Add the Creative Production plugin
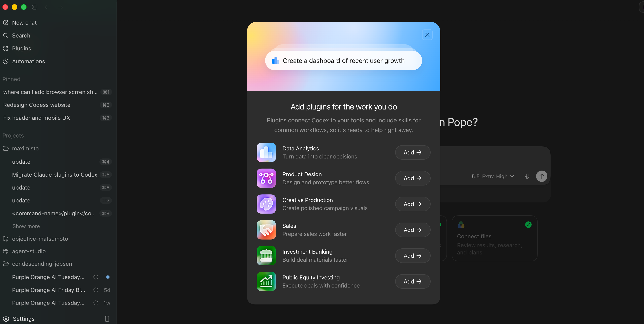This screenshot has height=324, width=644. (412, 204)
